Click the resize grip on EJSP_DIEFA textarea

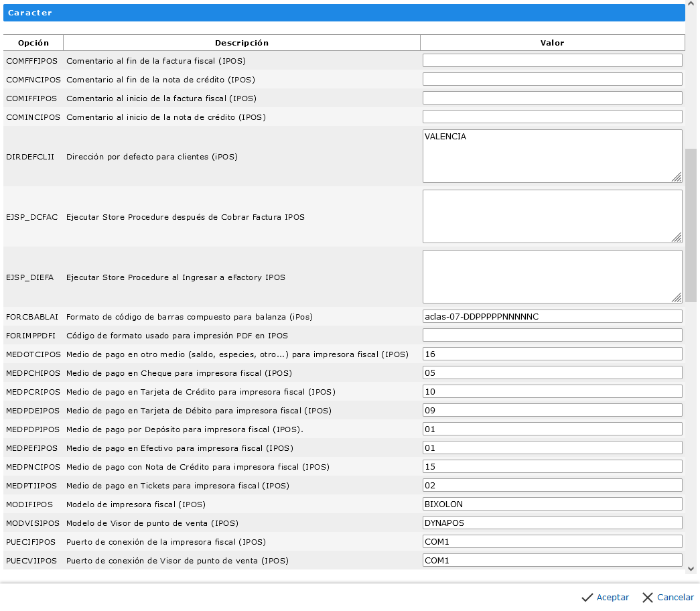(x=677, y=297)
